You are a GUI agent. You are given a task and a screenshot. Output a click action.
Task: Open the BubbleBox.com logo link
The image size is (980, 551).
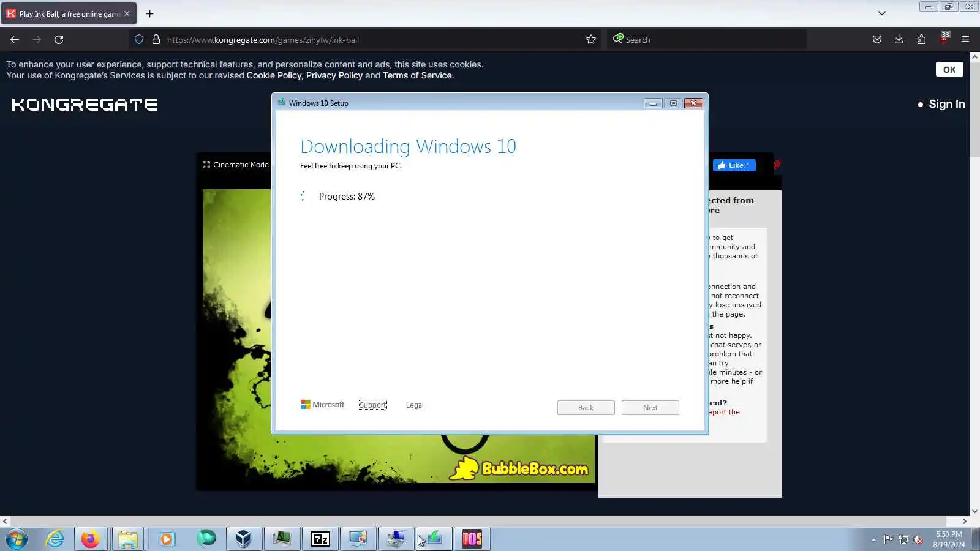pos(519,468)
